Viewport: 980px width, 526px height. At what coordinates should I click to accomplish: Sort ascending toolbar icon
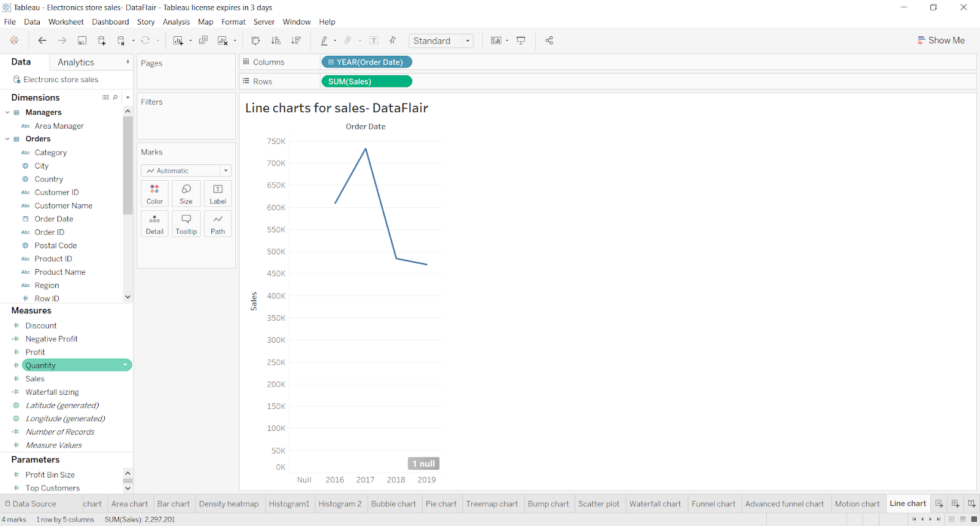[276, 40]
